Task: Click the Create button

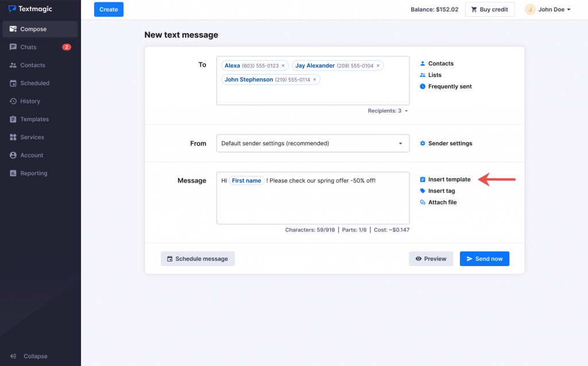Action: [109, 9]
